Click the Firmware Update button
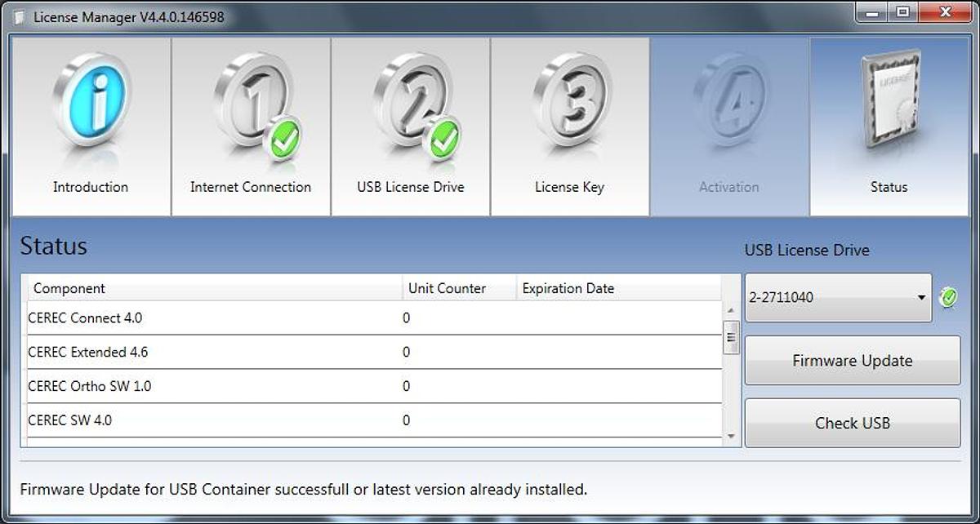Image resolution: width=980 pixels, height=524 pixels. click(x=853, y=360)
